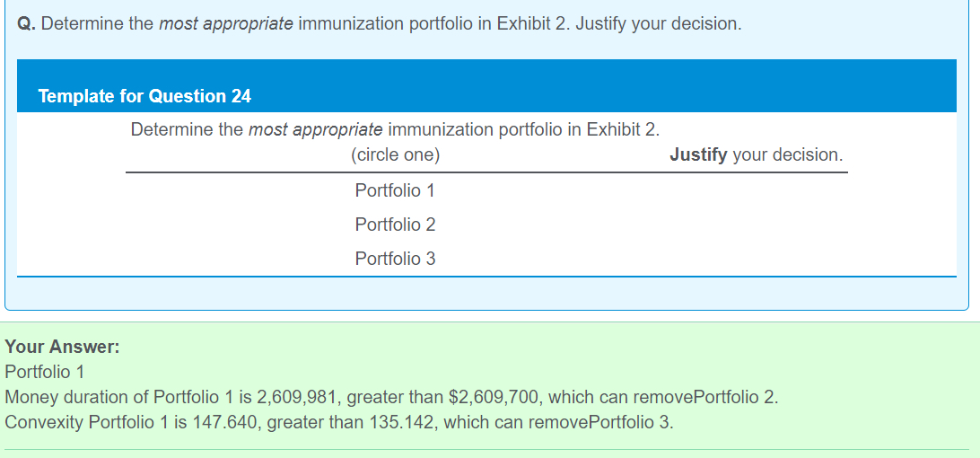Select Portfolio 3 in the template table
Screen dimensions: 980x458
pyautogui.click(x=395, y=259)
